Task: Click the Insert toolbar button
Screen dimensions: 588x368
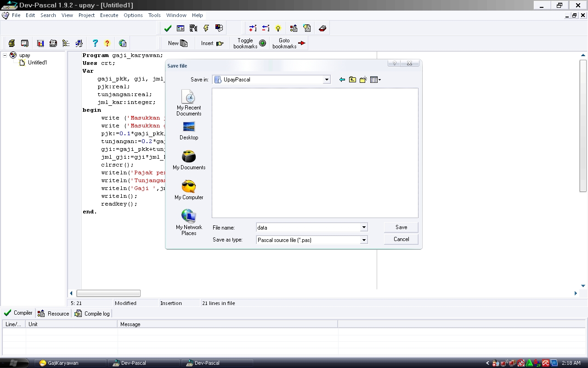Action: [x=212, y=43]
